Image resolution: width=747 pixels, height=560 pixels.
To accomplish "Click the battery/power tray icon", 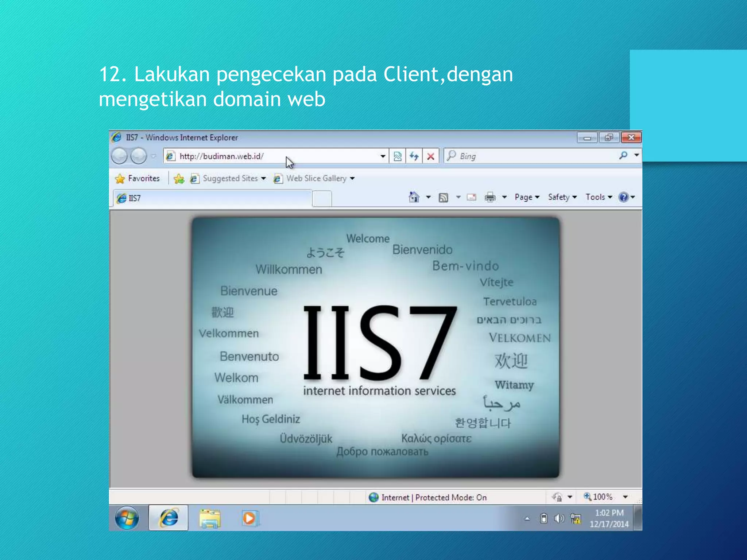I will (x=544, y=518).
